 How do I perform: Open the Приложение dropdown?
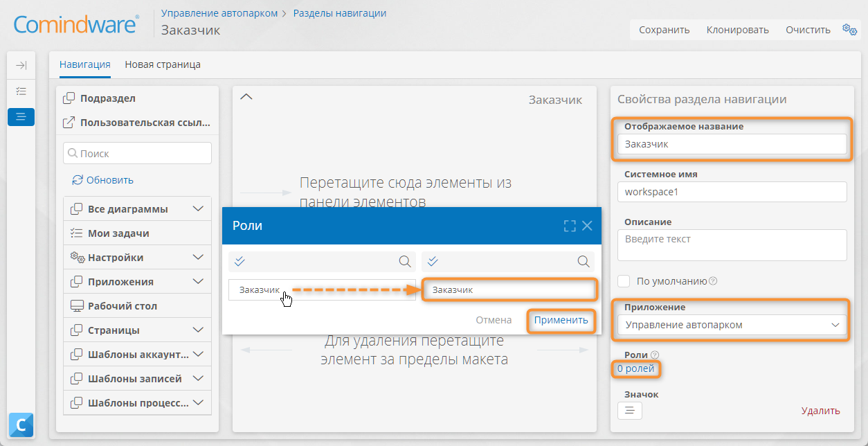point(732,325)
